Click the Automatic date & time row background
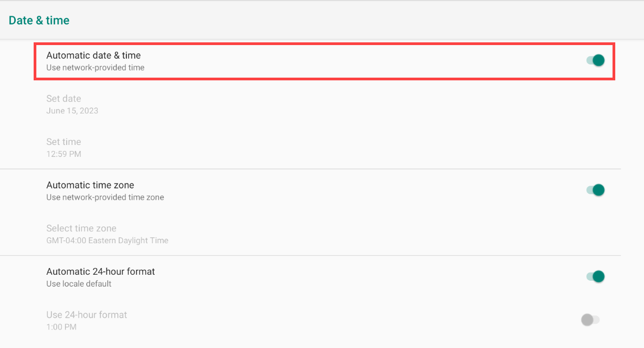The width and height of the screenshot is (644, 348). coord(353,61)
